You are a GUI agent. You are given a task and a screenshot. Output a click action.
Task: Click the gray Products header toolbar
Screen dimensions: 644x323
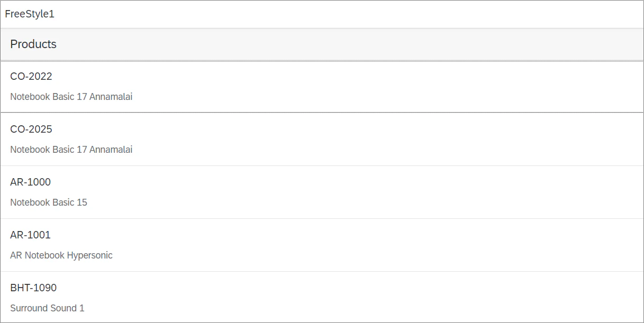(322, 44)
